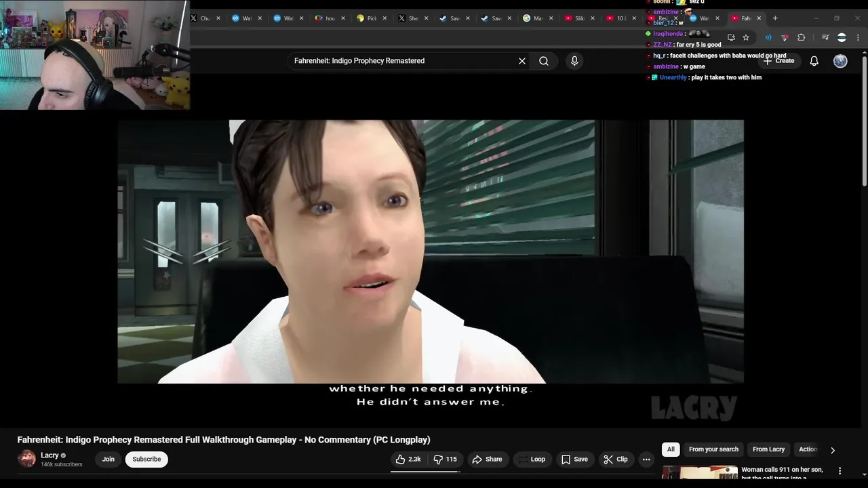Screen dimensions: 868x488
Task: Bookmark this page with the star icon
Action: click(x=746, y=37)
